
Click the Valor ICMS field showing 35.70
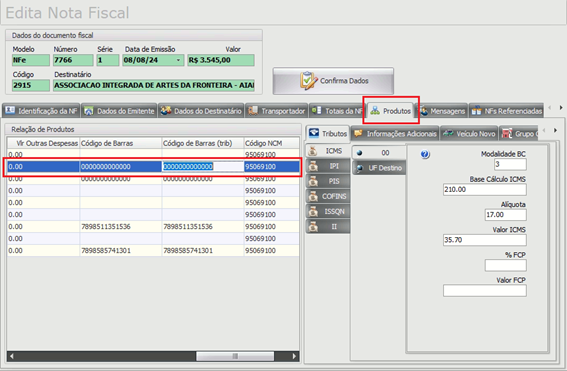coord(485,240)
